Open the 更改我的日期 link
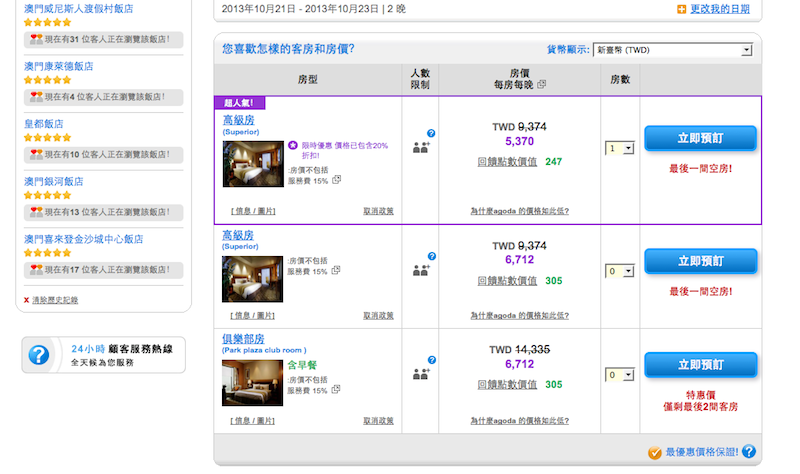This screenshot has width=800, height=474. tap(720, 9)
